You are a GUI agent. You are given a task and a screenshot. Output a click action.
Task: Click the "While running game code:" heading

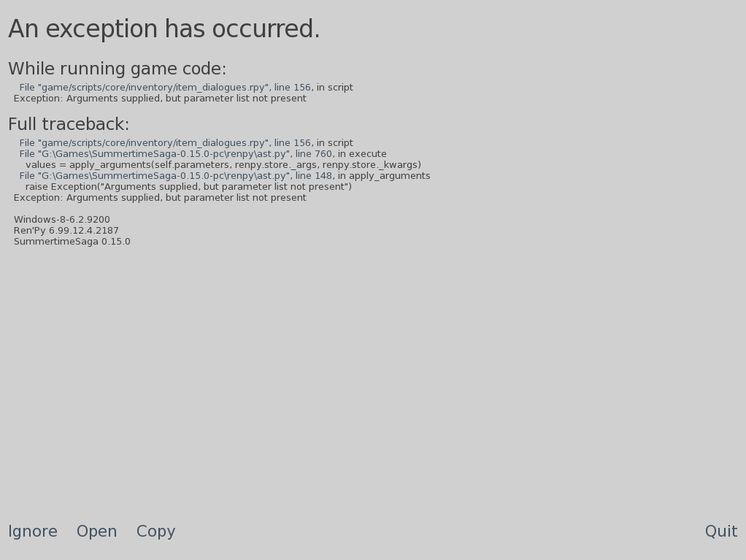pos(117,69)
